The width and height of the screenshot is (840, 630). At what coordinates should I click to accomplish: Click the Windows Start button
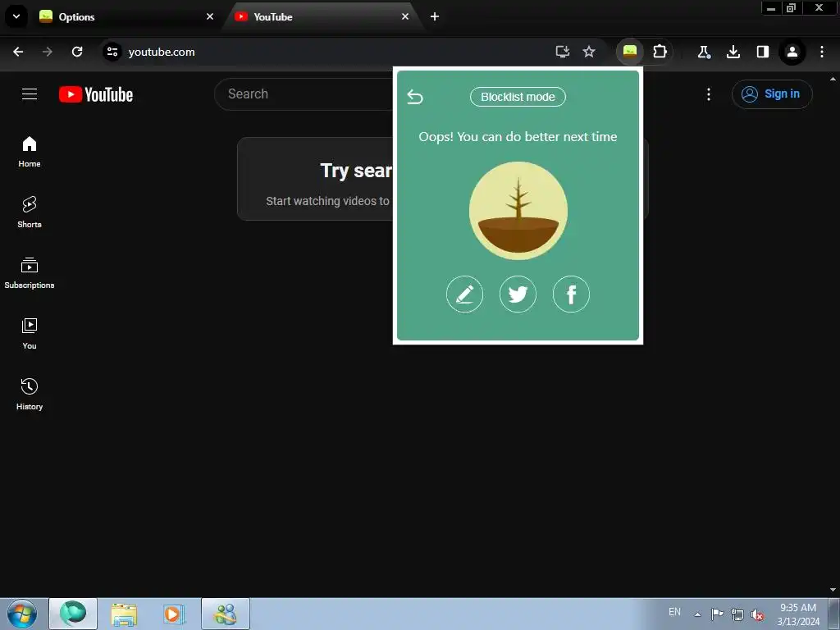pos(22,614)
